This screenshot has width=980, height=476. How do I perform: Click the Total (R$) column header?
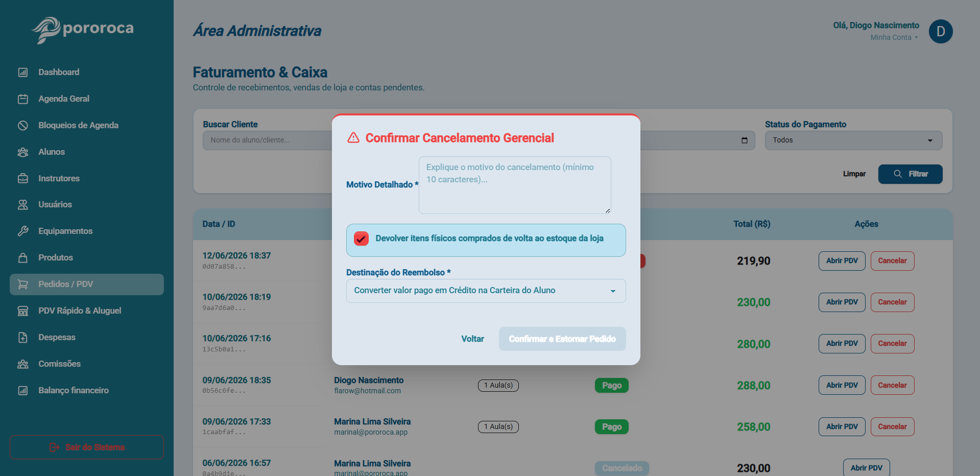[x=752, y=224]
